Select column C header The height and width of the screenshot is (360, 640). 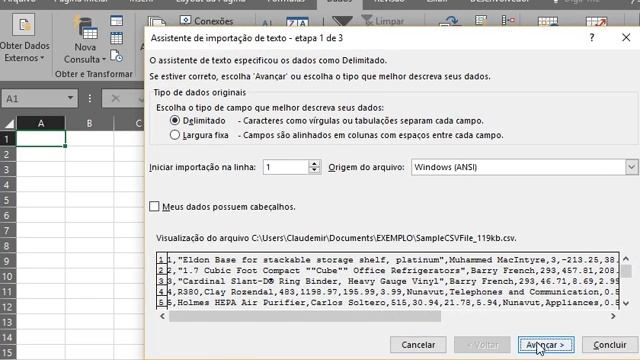[x=138, y=123]
